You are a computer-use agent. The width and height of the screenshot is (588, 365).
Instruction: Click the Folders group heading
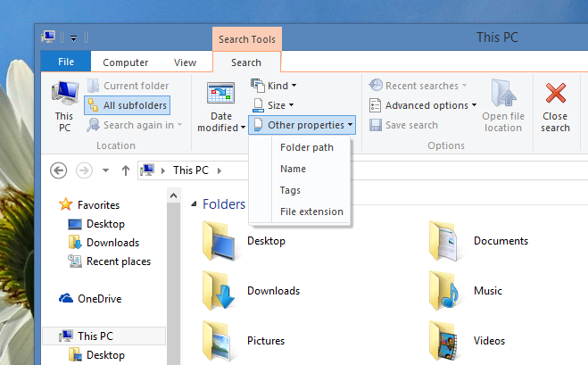click(x=224, y=204)
